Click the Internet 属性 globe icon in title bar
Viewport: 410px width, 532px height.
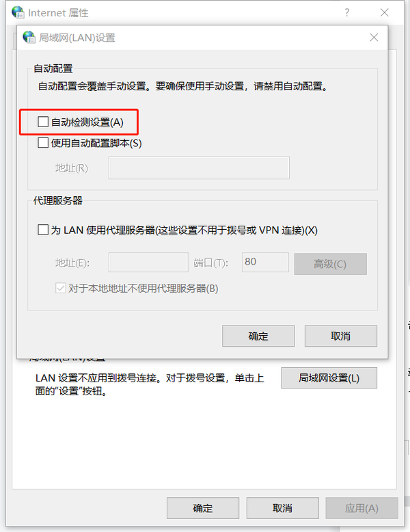click(18, 12)
